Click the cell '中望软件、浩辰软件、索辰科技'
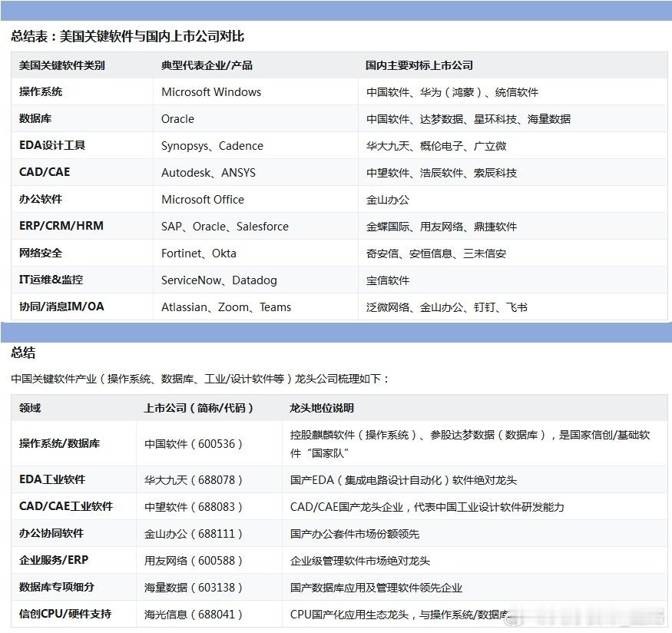672x633 pixels. tap(442, 173)
